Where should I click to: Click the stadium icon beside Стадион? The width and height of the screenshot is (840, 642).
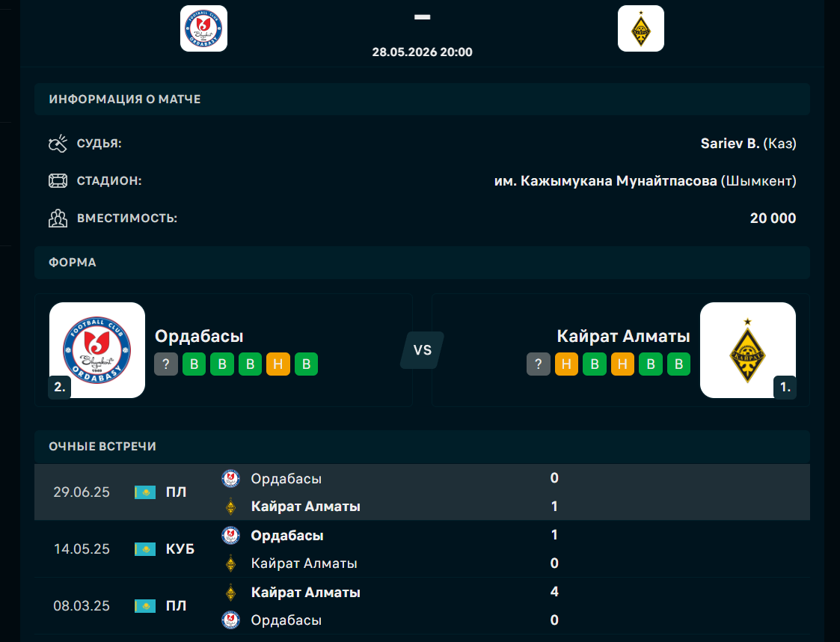(x=58, y=180)
